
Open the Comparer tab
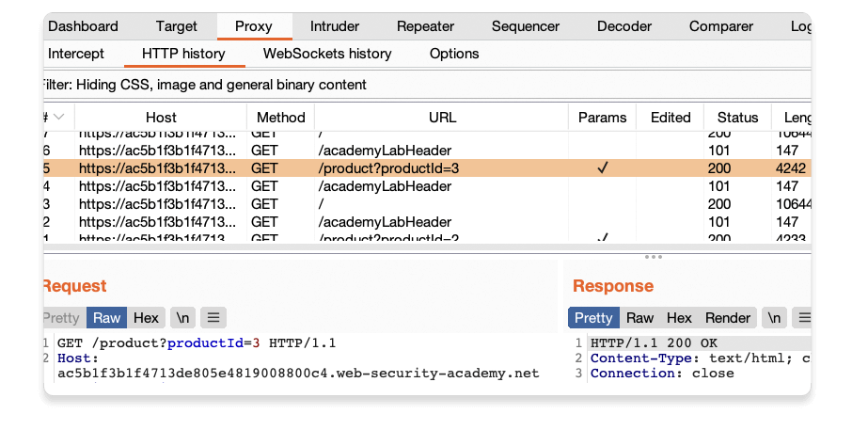click(x=720, y=26)
